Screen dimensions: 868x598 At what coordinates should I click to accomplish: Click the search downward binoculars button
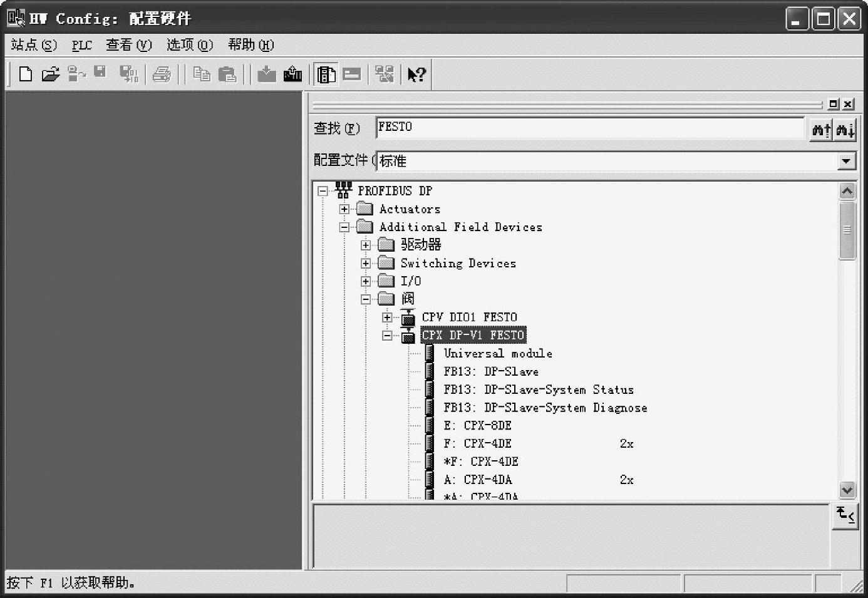(845, 130)
